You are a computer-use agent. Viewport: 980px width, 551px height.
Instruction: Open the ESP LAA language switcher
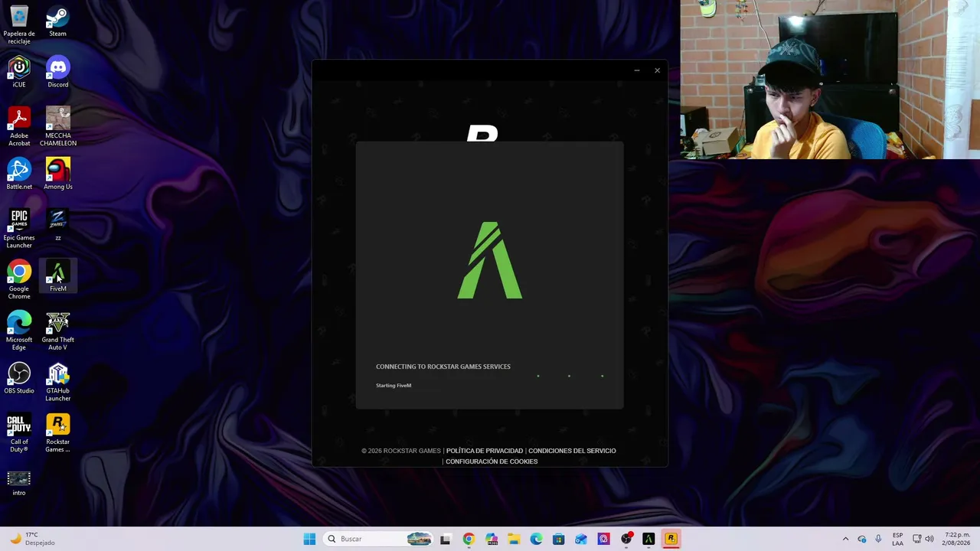click(897, 539)
